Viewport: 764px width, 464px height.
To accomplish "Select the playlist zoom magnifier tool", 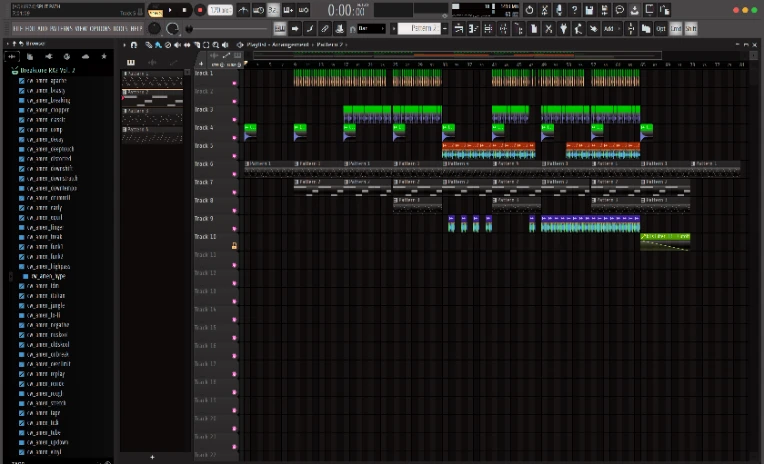I will 215,45.
